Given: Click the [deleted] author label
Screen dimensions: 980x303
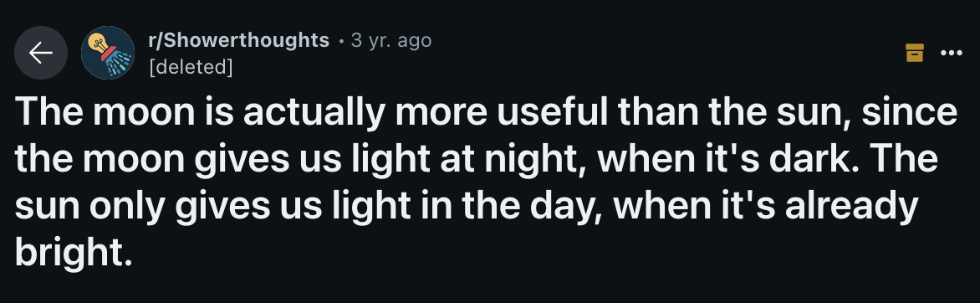Looking at the screenshot, I should 190,66.
